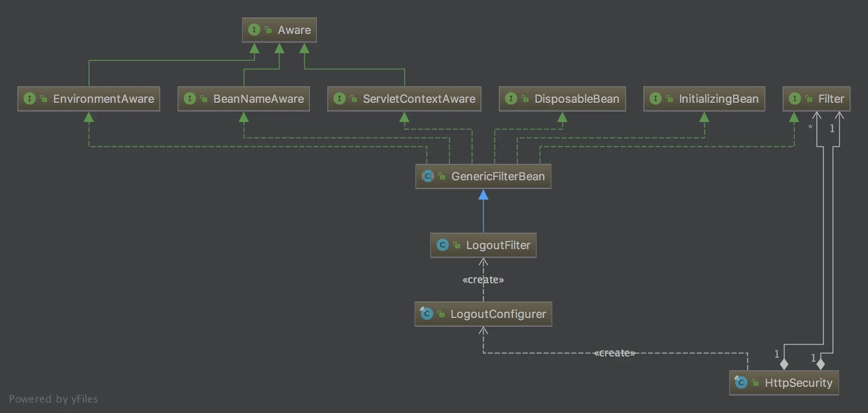Select the LogoutFilter class node
Screen dimensions: 868x413
pos(483,245)
